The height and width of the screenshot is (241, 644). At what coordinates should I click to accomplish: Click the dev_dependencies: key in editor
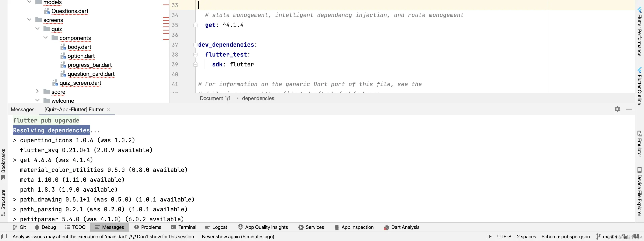228,45
